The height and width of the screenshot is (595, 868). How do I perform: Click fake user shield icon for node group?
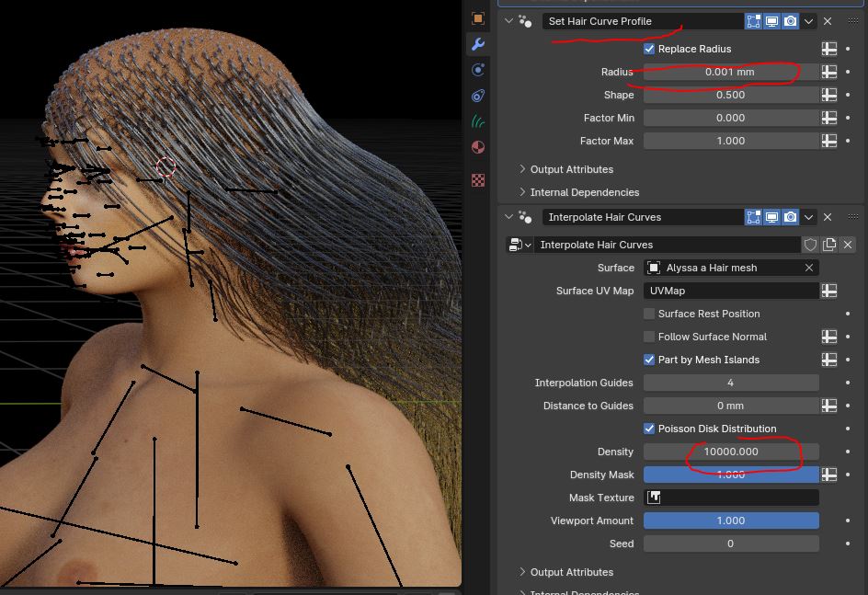tap(811, 245)
